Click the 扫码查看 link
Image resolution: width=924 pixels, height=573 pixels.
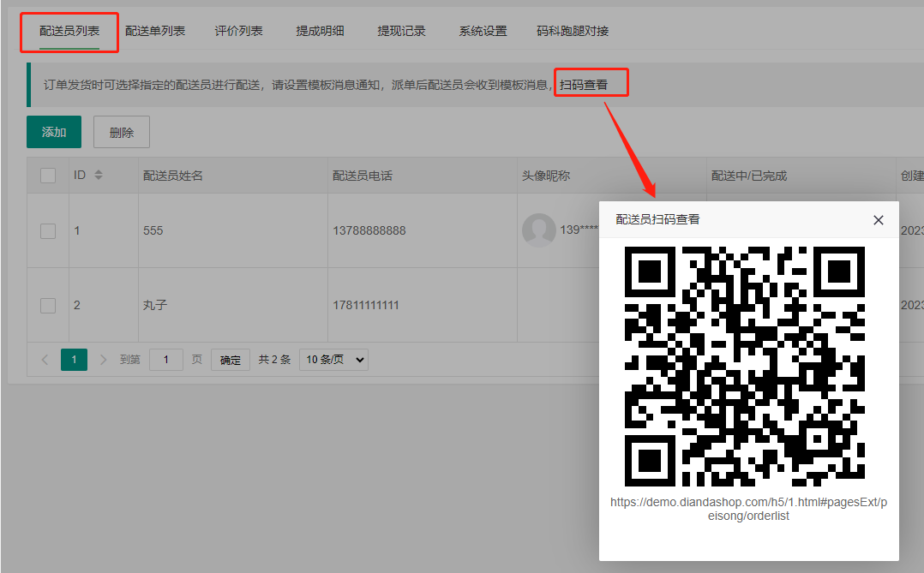click(x=584, y=85)
